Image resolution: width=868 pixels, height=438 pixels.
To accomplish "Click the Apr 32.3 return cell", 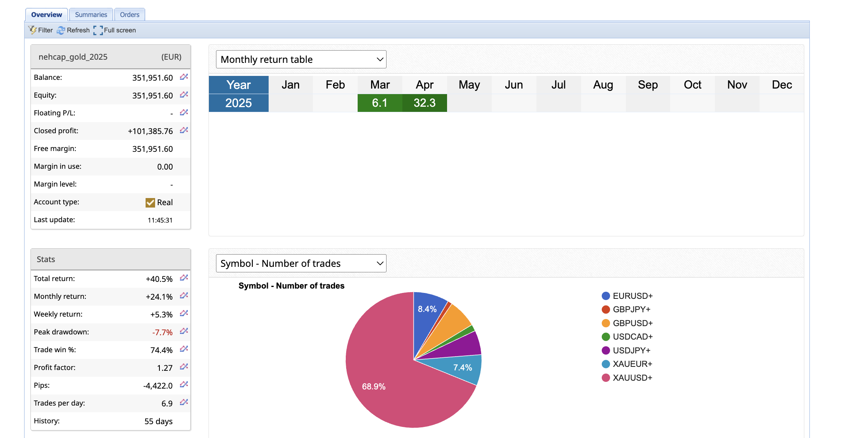I will point(425,103).
